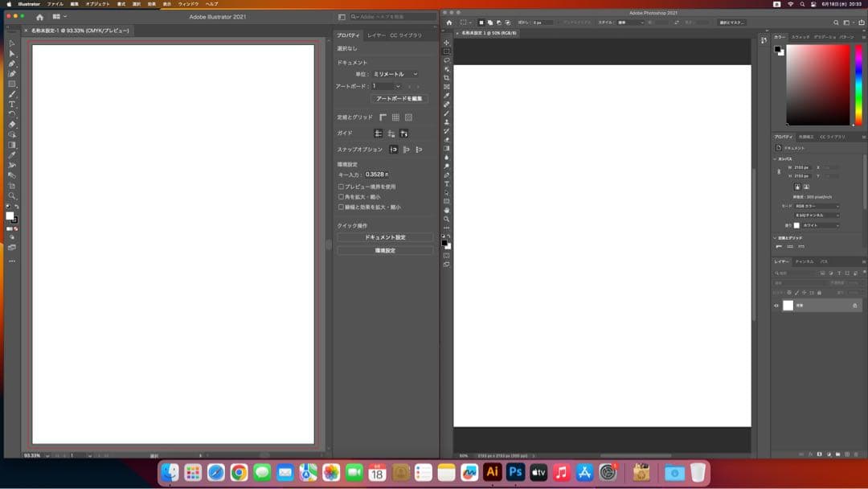Choose the Crop tool in Photoshop
This screenshot has width=868, height=489.
tap(447, 78)
